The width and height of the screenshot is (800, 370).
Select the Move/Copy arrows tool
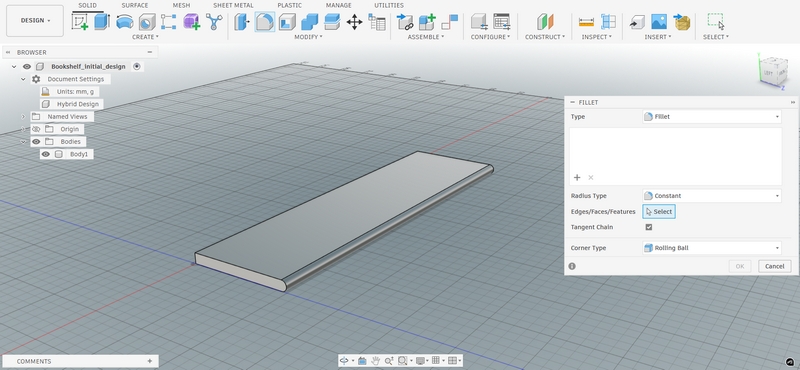pos(354,21)
